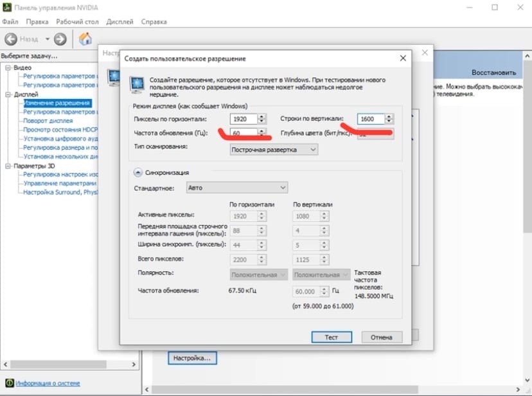
Task: Open the Информация о системе link
Action: (x=48, y=383)
